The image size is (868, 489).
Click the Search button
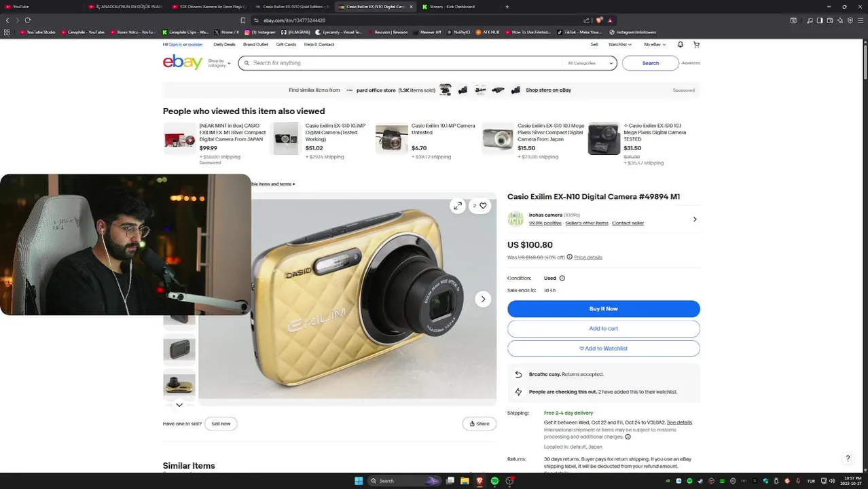[x=650, y=63]
